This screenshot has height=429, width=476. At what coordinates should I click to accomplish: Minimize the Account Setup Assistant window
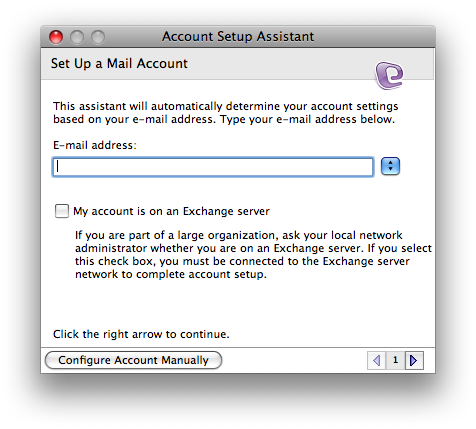[x=77, y=37]
